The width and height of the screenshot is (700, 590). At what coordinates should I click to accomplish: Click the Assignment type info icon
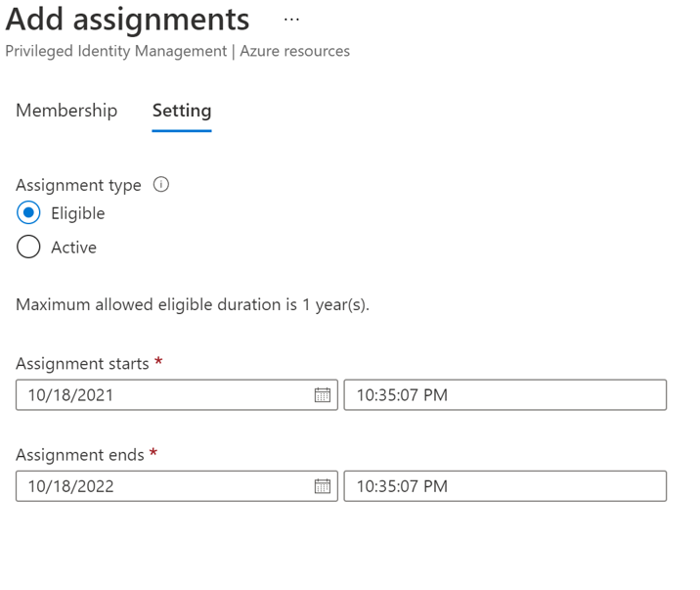162,184
